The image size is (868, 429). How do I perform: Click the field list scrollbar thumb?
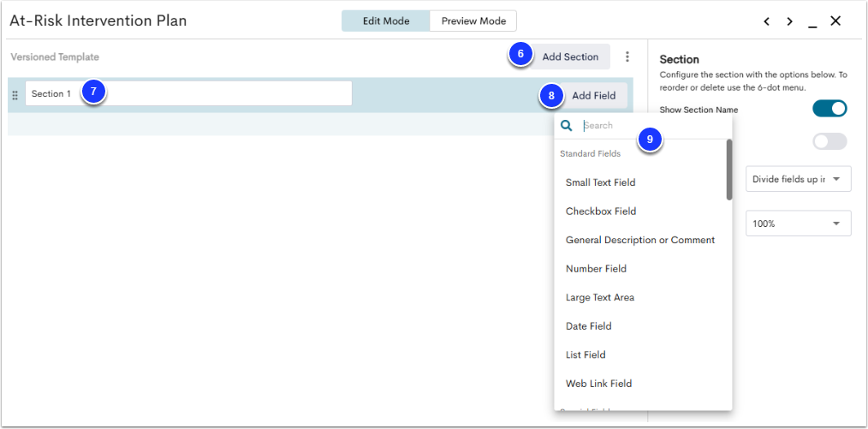click(x=729, y=170)
